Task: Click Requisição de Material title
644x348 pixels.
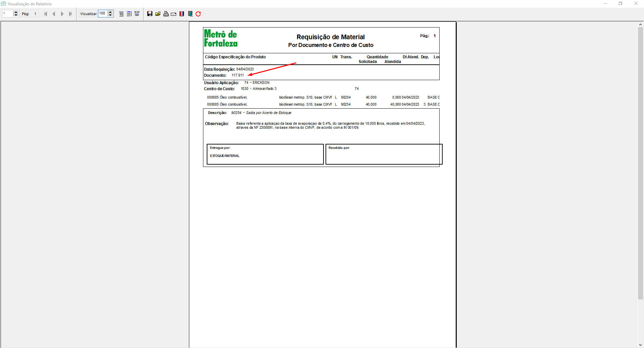Action: (331, 37)
